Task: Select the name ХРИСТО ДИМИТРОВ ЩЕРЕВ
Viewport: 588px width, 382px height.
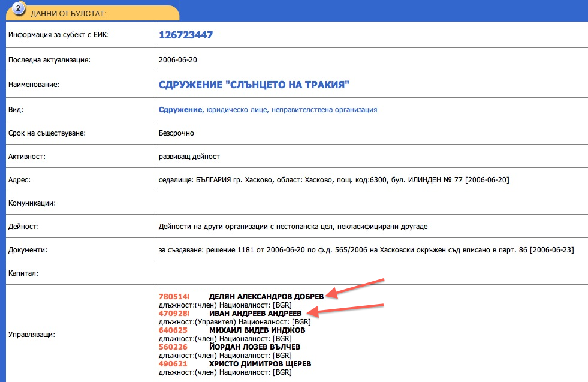Action: pyautogui.click(x=260, y=363)
